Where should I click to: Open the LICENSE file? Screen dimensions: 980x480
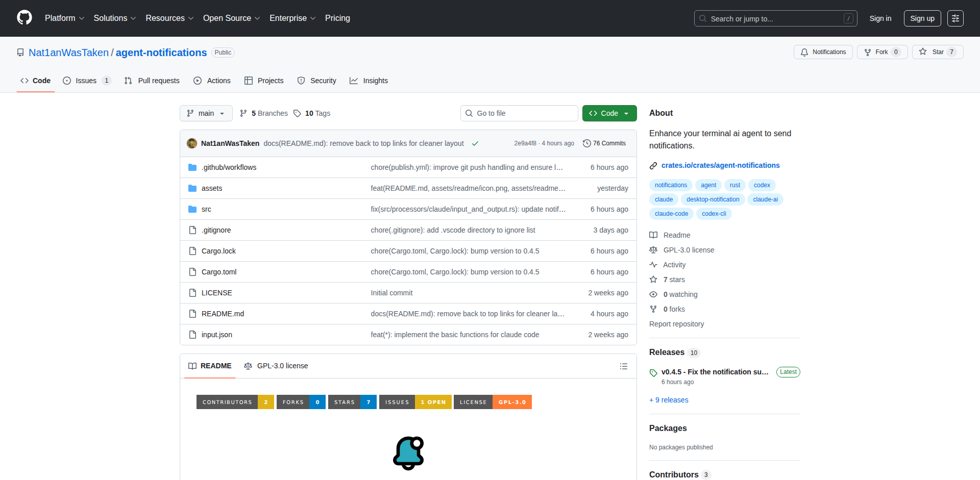pos(217,293)
